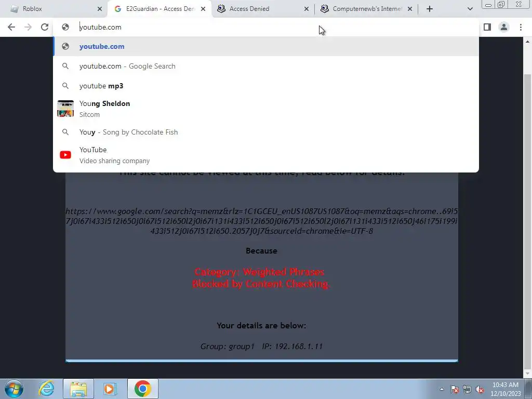Screen dimensions: 532x399
Task: Pick the youtube mp3 search suggestion
Action: click(x=266, y=86)
